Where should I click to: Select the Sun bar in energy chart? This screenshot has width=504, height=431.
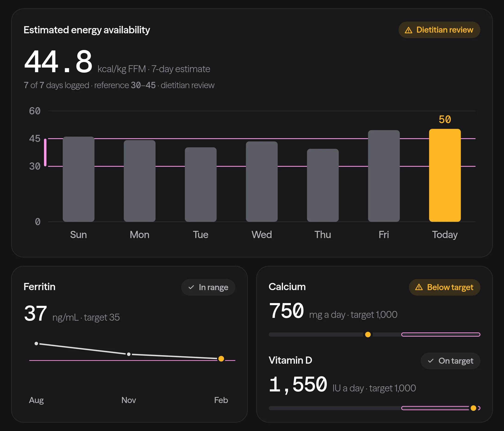[x=79, y=179]
